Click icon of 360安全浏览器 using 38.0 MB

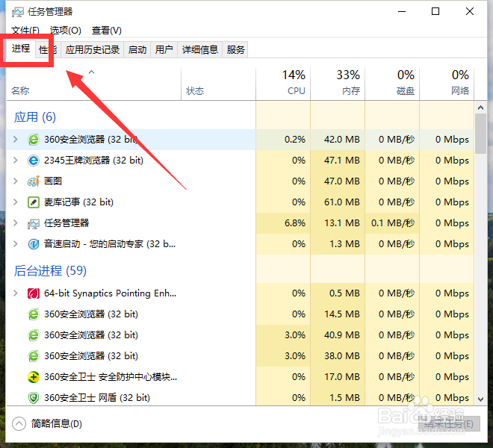point(34,356)
